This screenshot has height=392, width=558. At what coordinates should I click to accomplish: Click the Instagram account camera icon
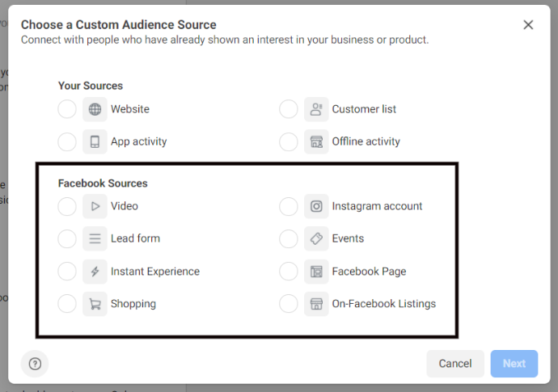[x=316, y=206]
